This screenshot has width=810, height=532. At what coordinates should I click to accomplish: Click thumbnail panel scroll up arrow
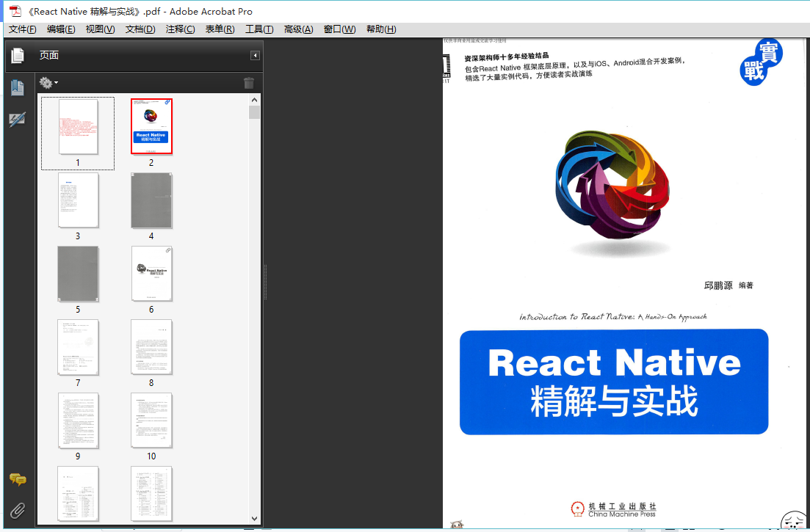coord(254,100)
